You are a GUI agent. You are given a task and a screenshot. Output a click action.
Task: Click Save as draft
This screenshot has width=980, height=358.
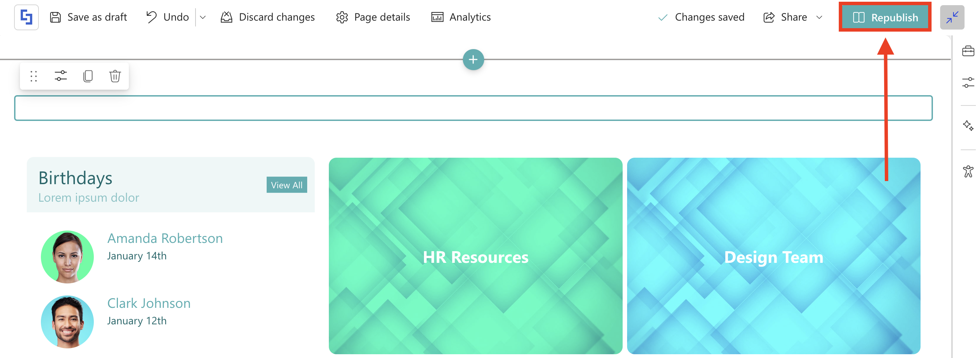pyautogui.click(x=88, y=17)
